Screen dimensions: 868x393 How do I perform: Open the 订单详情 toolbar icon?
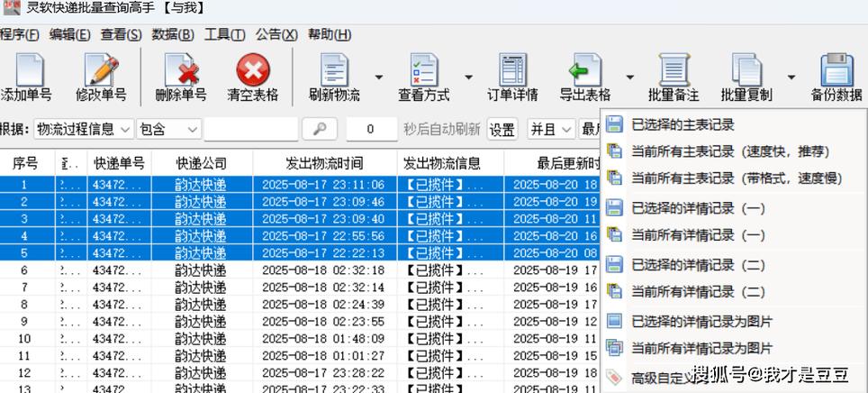tap(512, 71)
